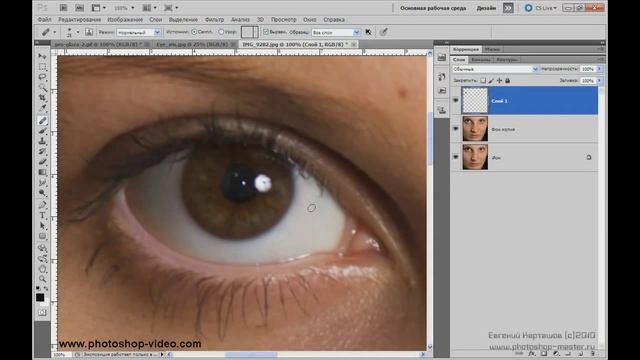
Task: Select the Crop tool
Action: pos(42,98)
